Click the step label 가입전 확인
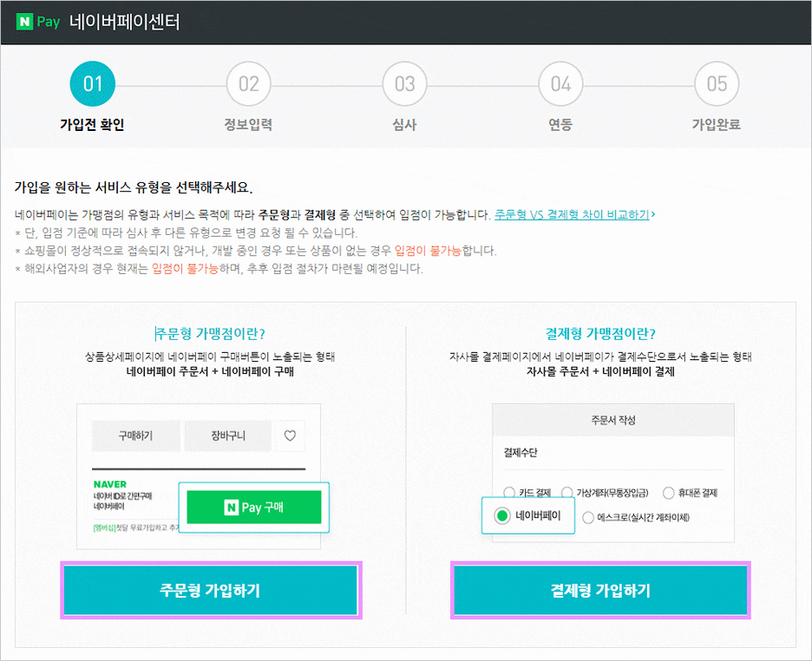Image resolution: width=812 pixels, height=661 pixels. tap(92, 125)
